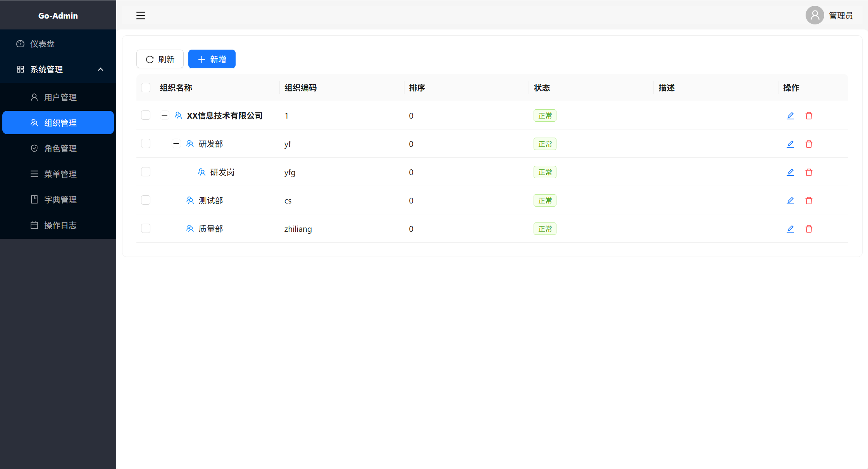Check the 研发部 row checkbox
This screenshot has height=469, width=868.
[146, 144]
